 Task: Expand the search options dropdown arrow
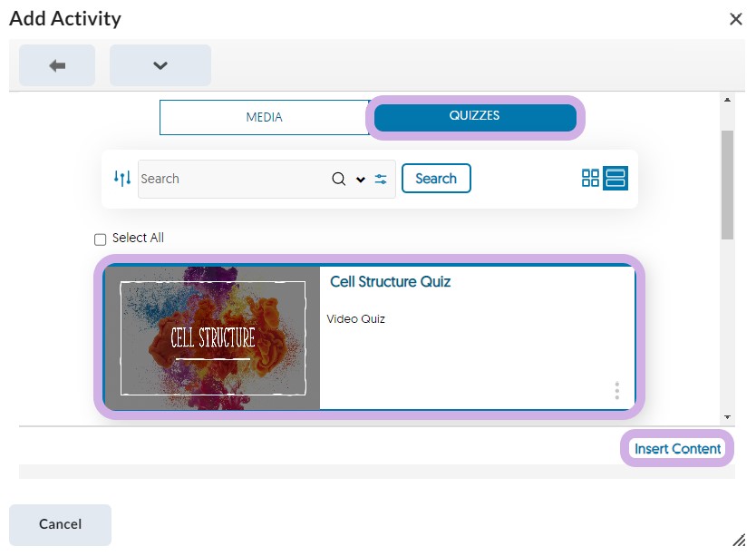coord(361,180)
